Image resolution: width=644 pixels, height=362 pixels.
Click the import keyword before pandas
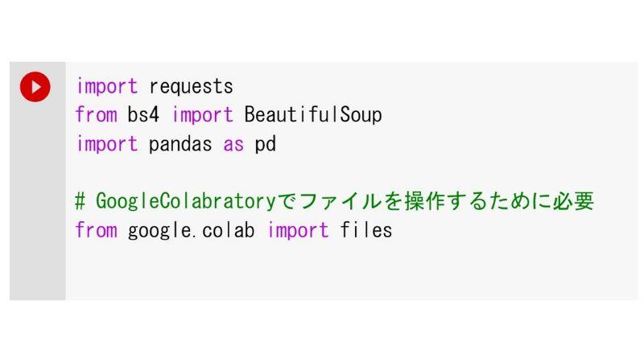pos(107,145)
